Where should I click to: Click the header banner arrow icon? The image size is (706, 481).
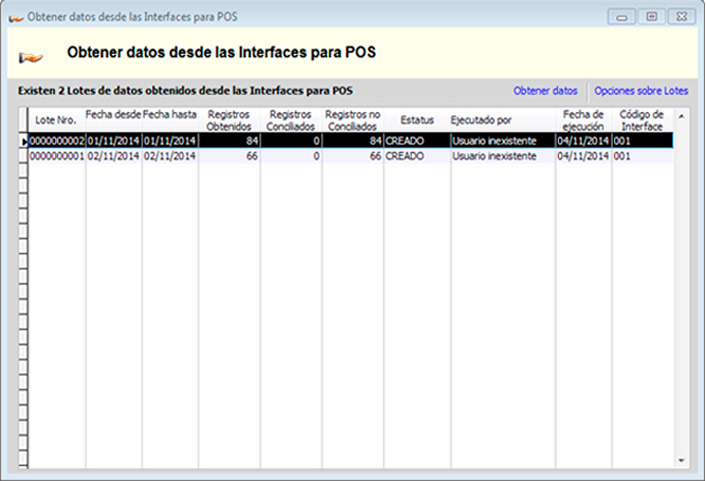click(x=32, y=54)
